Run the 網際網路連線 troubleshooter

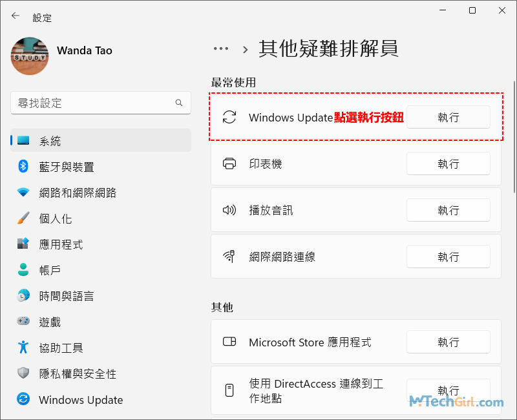(448, 257)
